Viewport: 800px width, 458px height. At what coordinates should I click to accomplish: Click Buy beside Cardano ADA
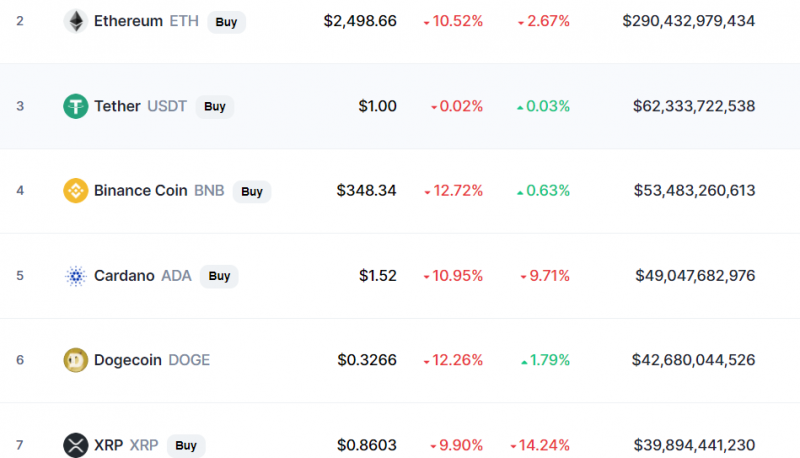click(219, 276)
